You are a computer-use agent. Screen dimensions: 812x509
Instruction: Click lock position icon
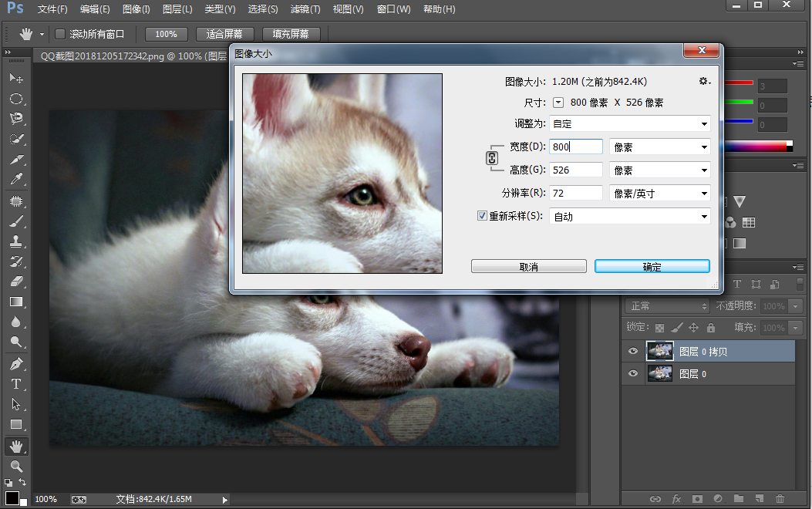693,327
